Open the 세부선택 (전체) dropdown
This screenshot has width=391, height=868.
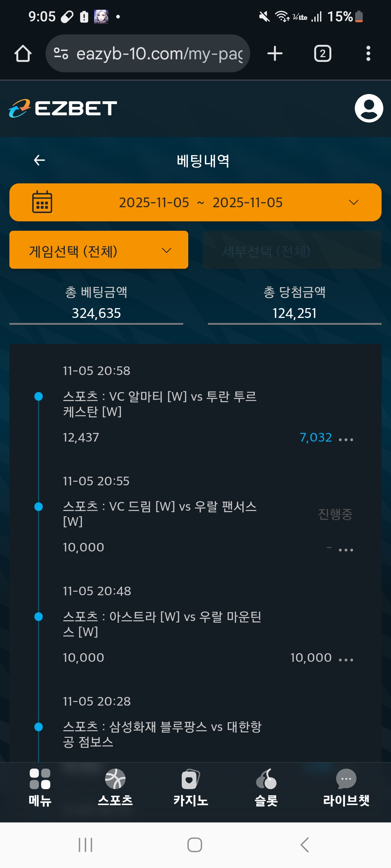[x=292, y=250]
